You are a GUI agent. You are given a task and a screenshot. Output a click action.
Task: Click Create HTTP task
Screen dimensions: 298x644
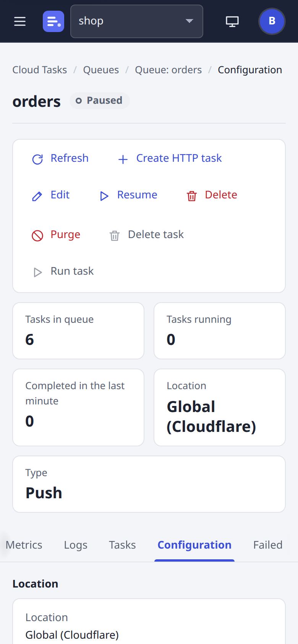[179, 158]
